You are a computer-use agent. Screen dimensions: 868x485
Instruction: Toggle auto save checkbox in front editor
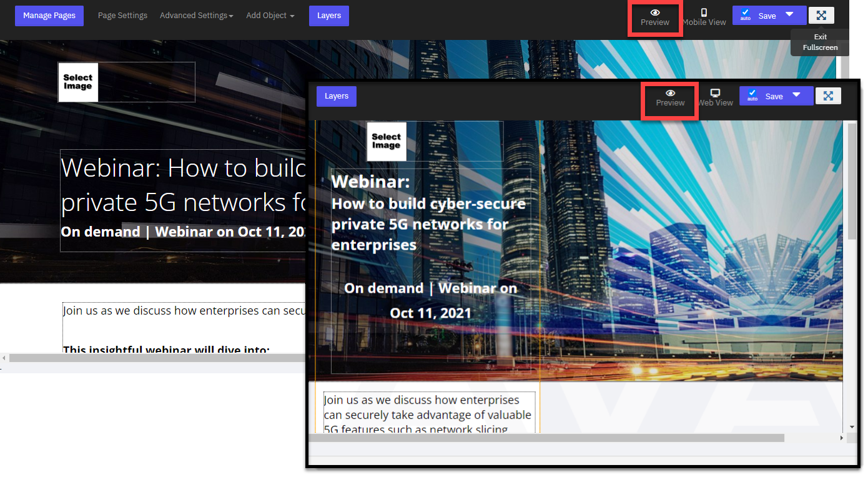click(x=752, y=93)
